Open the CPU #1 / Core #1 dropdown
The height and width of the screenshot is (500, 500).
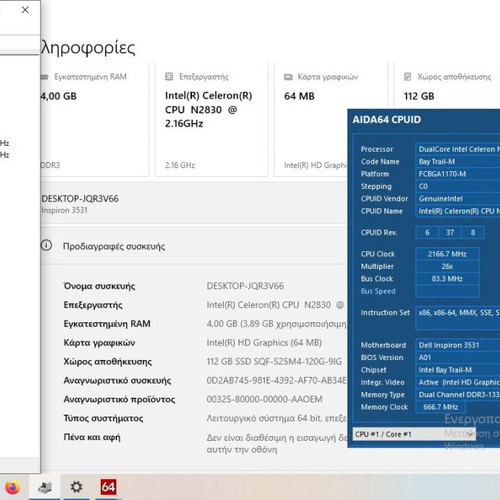coord(414,434)
